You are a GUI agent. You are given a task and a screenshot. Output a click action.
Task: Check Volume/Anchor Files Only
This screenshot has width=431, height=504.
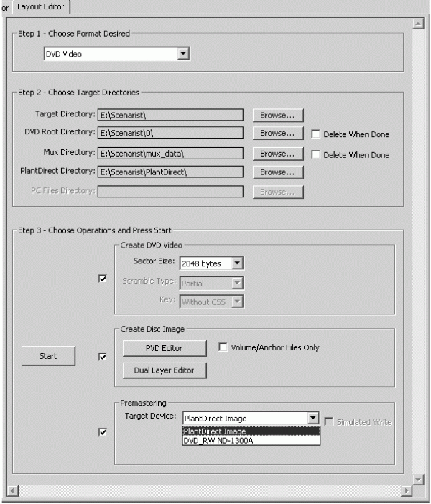[x=223, y=347]
